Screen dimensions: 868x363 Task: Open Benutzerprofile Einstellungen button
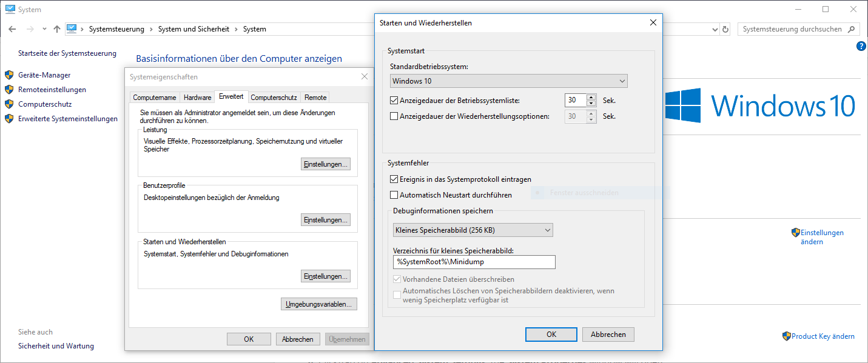point(326,220)
